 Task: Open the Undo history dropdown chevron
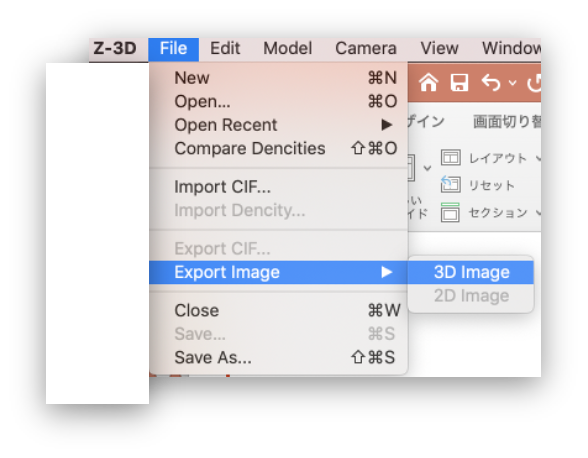click(513, 83)
